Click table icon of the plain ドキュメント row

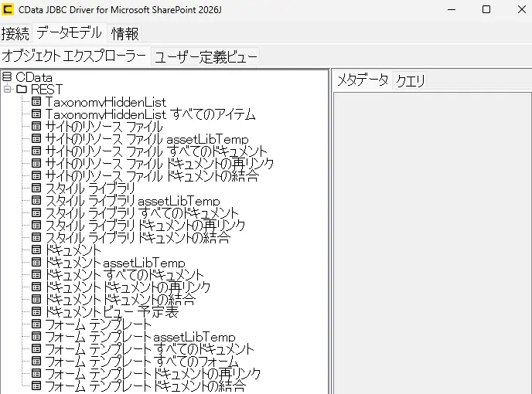pos(36,250)
